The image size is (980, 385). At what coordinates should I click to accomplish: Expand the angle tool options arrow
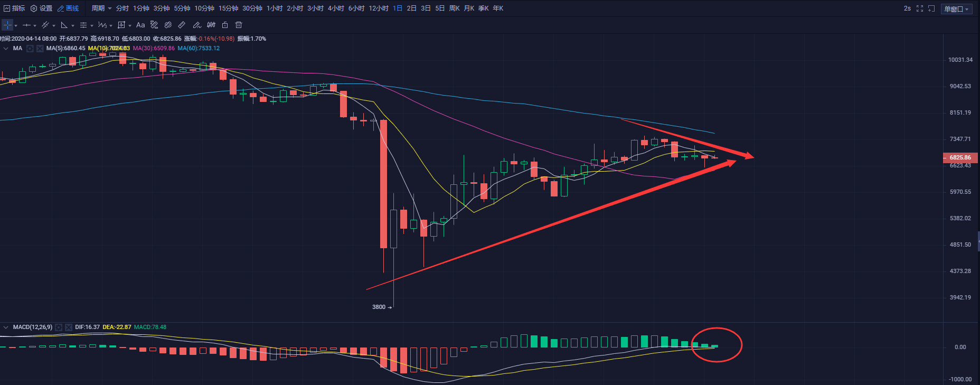point(73,25)
